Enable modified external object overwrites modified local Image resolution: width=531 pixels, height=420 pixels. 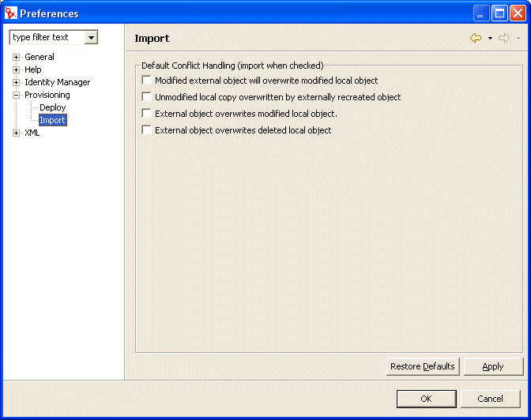[x=146, y=81]
